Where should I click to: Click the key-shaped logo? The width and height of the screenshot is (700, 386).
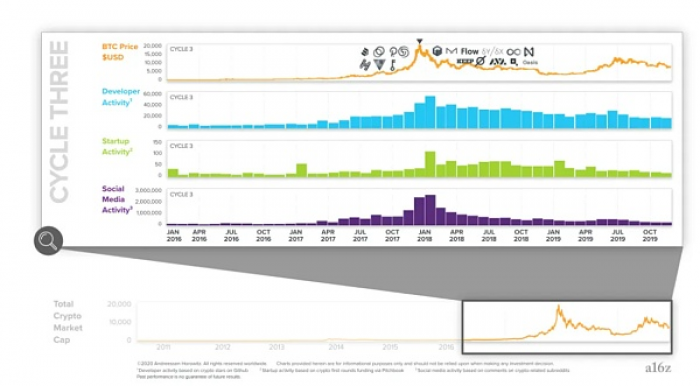pyautogui.click(x=392, y=65)
